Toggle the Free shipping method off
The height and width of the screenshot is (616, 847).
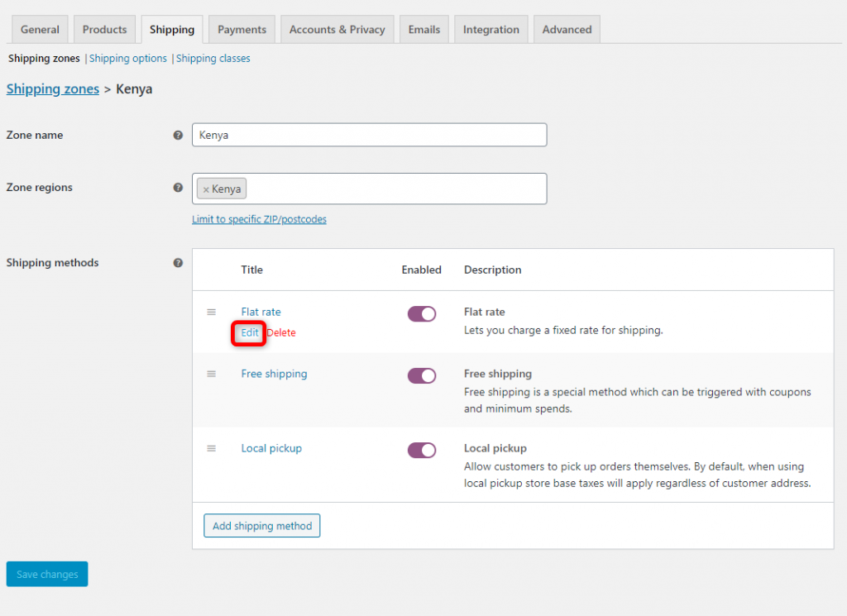pyautogui.click(x=422, y=375)
